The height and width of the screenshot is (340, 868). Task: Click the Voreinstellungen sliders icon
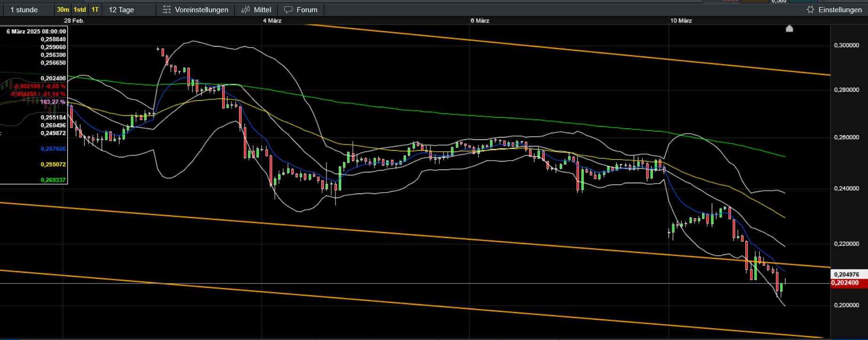pyautogui.click(x=167, y=9)
